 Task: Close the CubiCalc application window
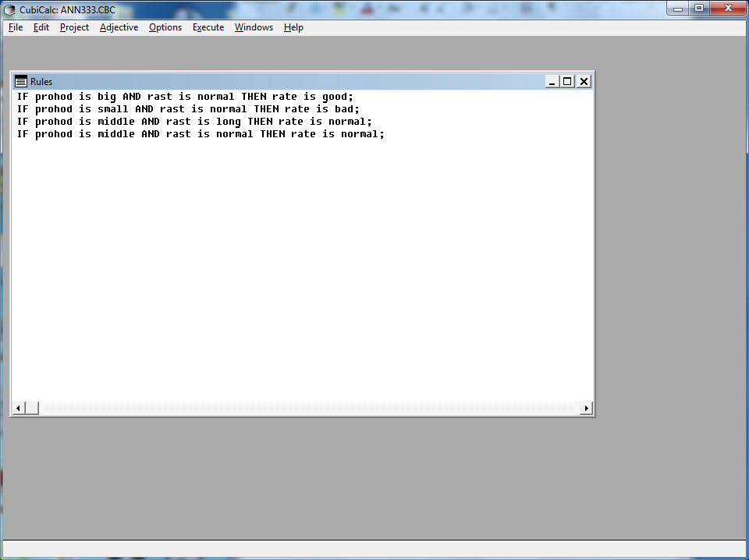728,8
